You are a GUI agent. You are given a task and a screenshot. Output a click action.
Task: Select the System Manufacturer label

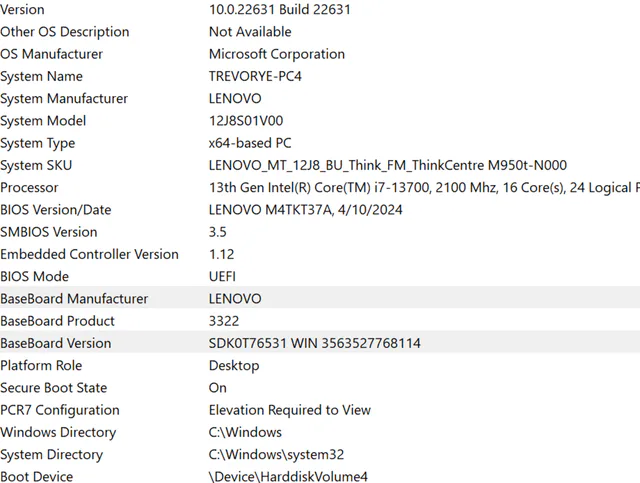click(64, 98)
